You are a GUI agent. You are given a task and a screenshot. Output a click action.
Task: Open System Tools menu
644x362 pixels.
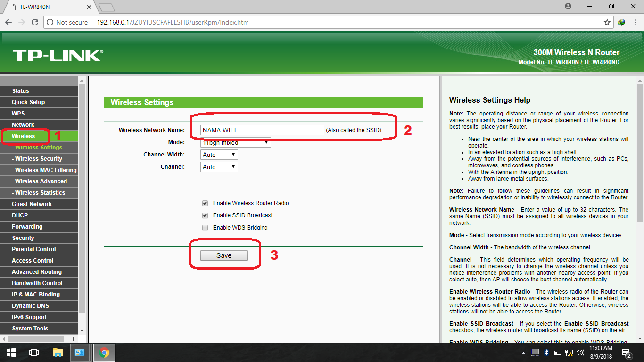coord(39,329)
